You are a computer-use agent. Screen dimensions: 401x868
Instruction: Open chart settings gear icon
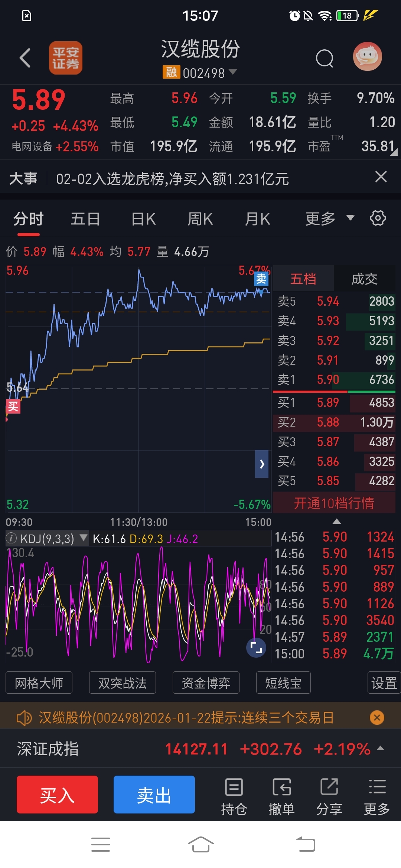[x=378, y=218]
